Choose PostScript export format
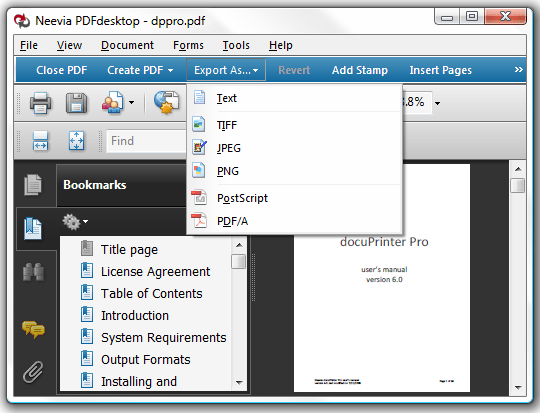Image resolution: width=540 pixels, height=413 pixels. click(x=295, y=198)
